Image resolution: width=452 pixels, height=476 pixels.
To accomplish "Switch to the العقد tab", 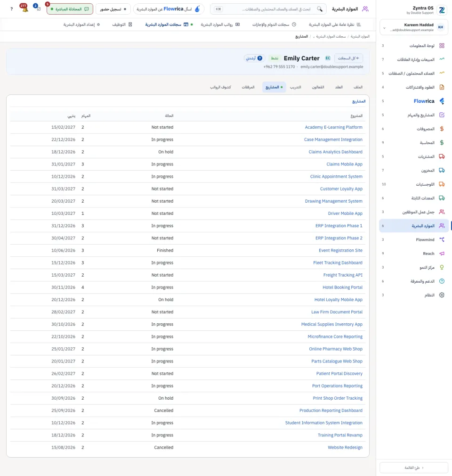I will [x=339, y=87].
